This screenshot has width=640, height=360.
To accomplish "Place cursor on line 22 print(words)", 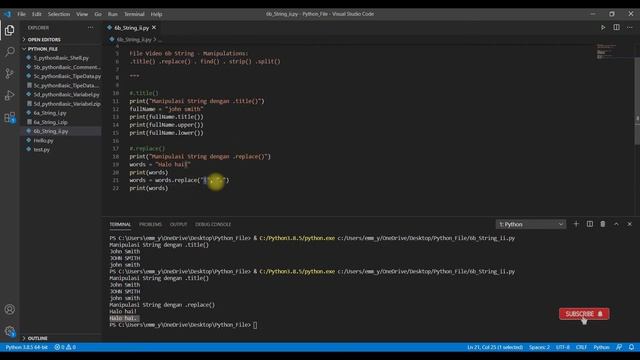I will pyautogui.click(x=149, y=188).
